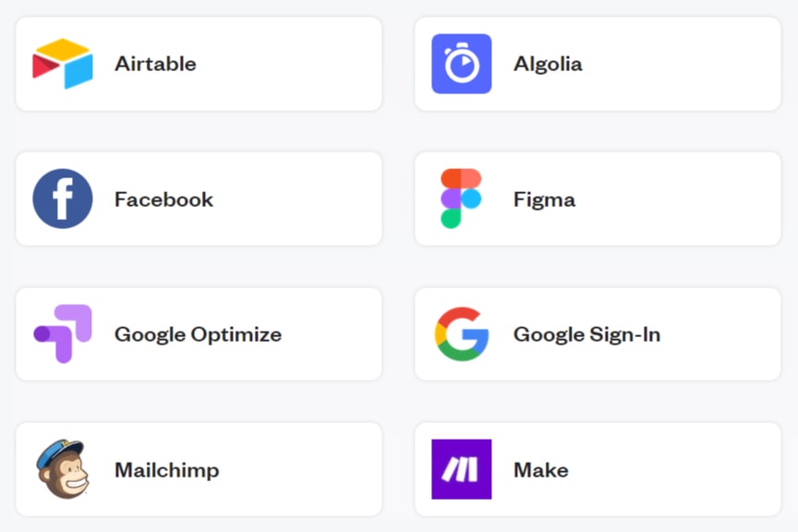The width and height of the screenshot is (798, 532).
Task: Click the Airtable cube logo icon
Action: 63,64
